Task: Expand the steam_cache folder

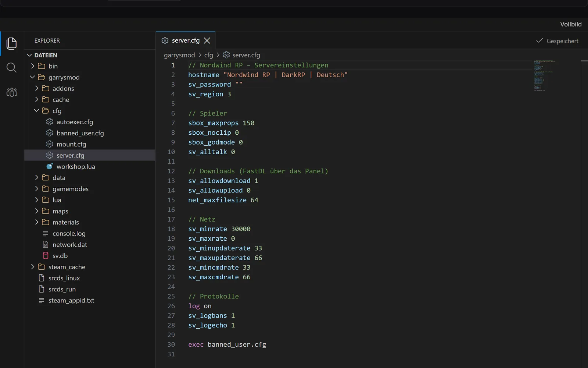Action: coord(90,267)
